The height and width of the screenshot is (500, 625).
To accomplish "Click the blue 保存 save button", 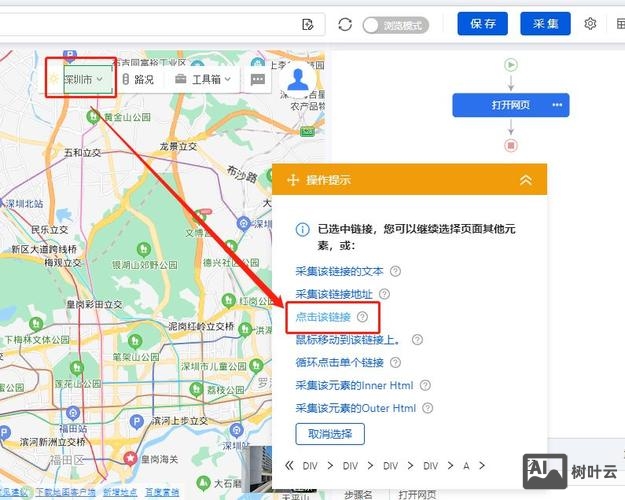I will 482,24.
